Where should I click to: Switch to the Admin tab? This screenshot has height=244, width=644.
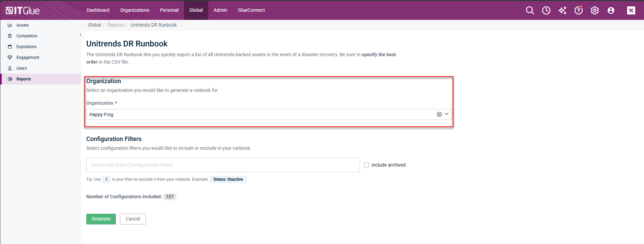click(x=220, y=10)
